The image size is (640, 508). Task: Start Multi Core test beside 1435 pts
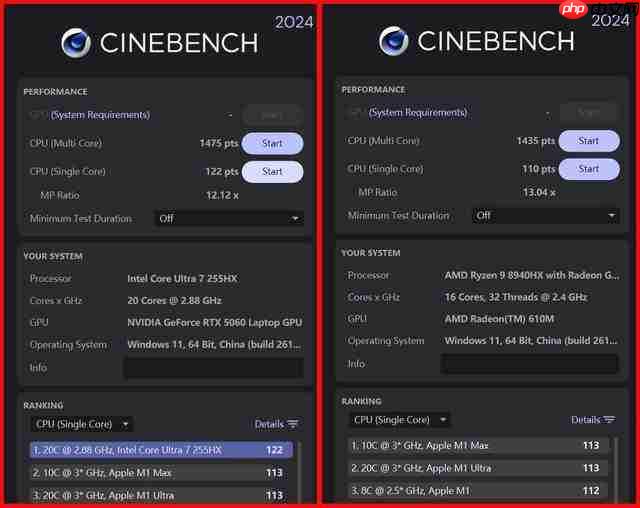[x=588, y=141]
